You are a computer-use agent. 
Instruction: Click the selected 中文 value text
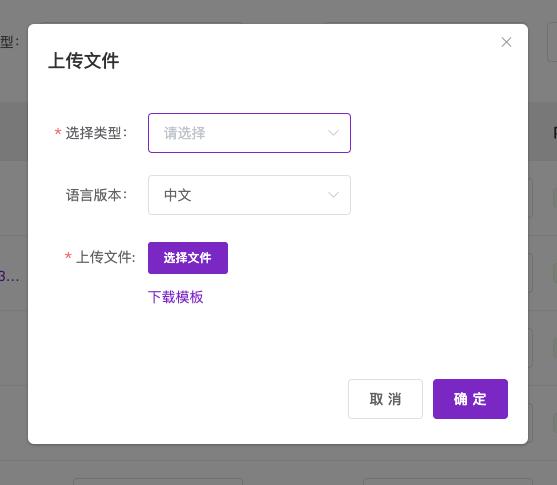point(178,195)
